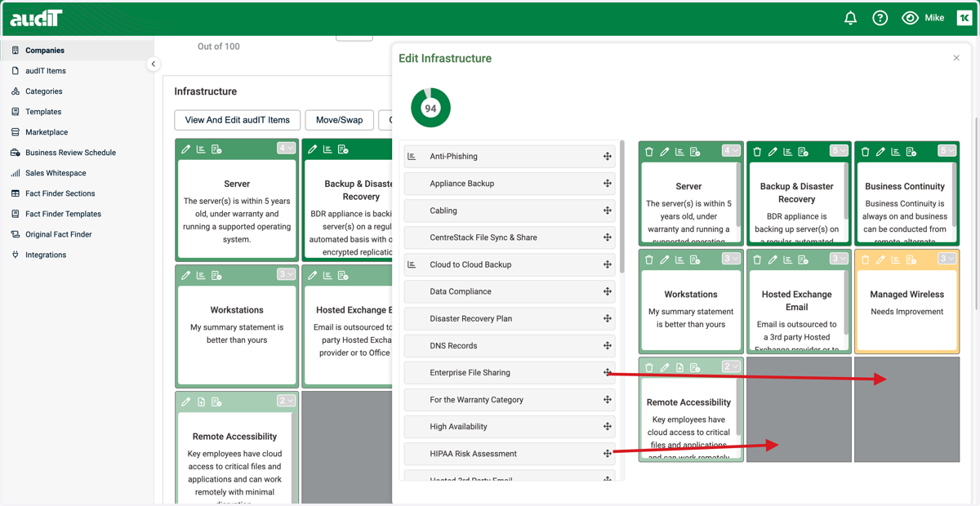Open checklist icon on Edit panel Server card

tap(695, 151)
